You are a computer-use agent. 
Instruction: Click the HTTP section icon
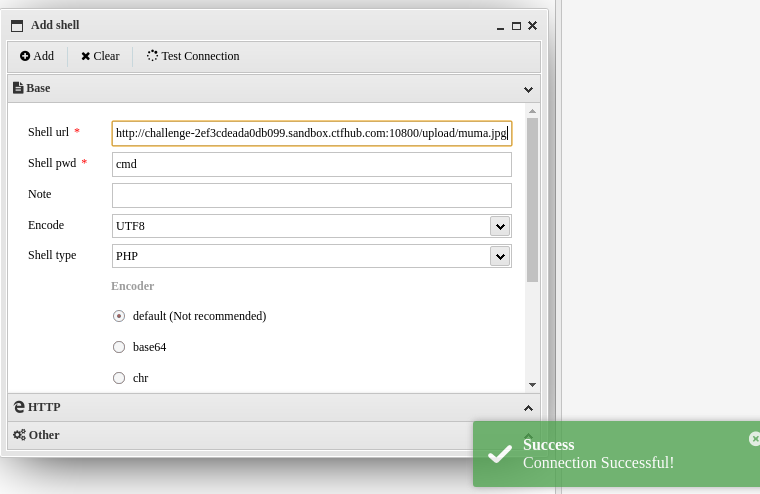(x=19, y=407)
